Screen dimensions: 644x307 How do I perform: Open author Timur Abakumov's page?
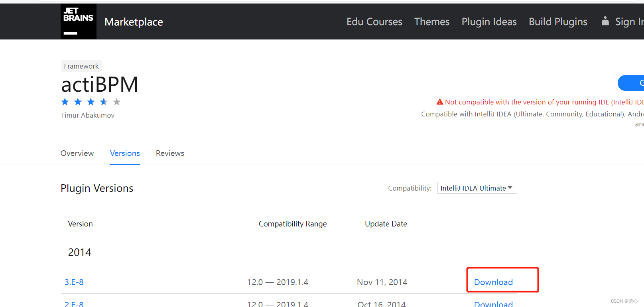pyautogui.click(x=88, y=115)
